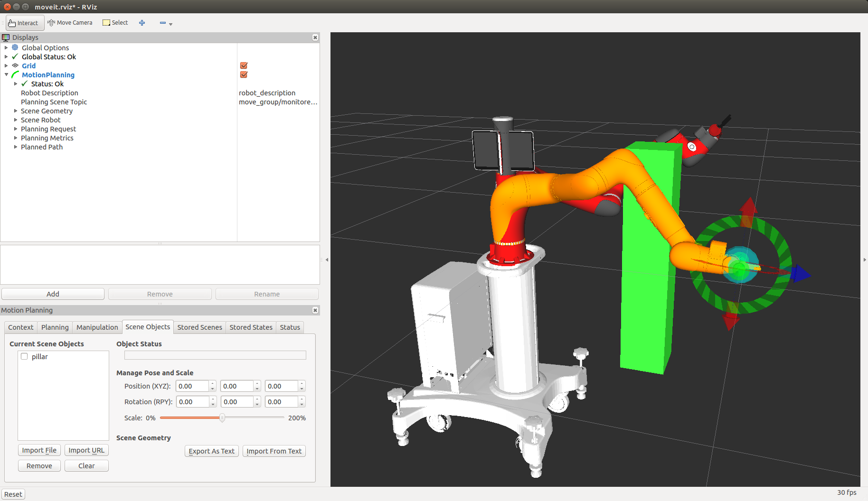Collapse the MotionPlanning tree node
The width and height of the screenshot is (868, 501).
6,74
